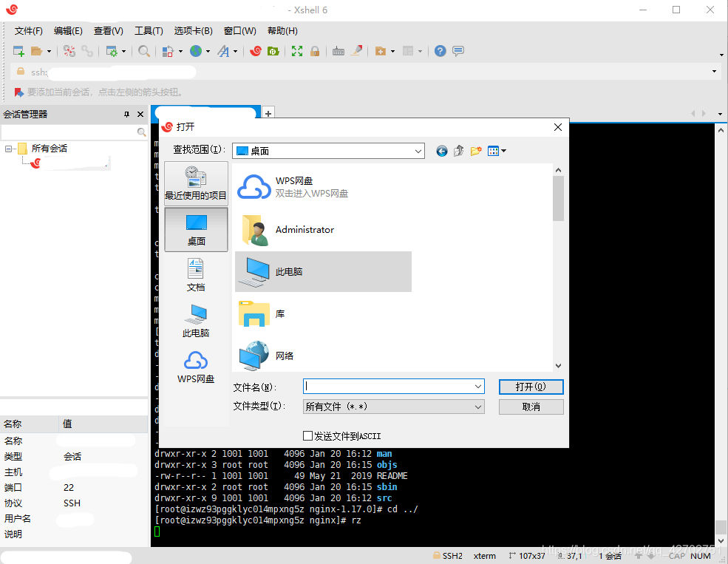Open the 查看(V) menu
728x564 pixels.
pyautogui.click(x=108, y=30)
